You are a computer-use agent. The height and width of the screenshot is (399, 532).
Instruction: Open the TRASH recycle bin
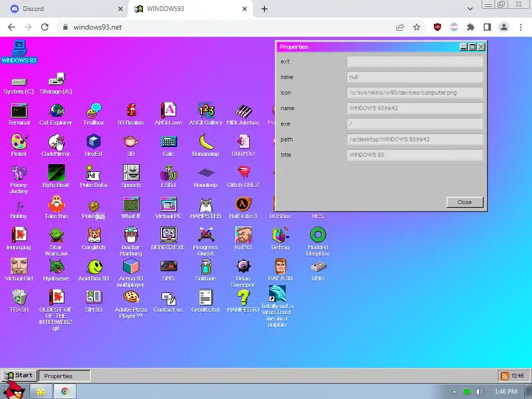pos(19,301)
